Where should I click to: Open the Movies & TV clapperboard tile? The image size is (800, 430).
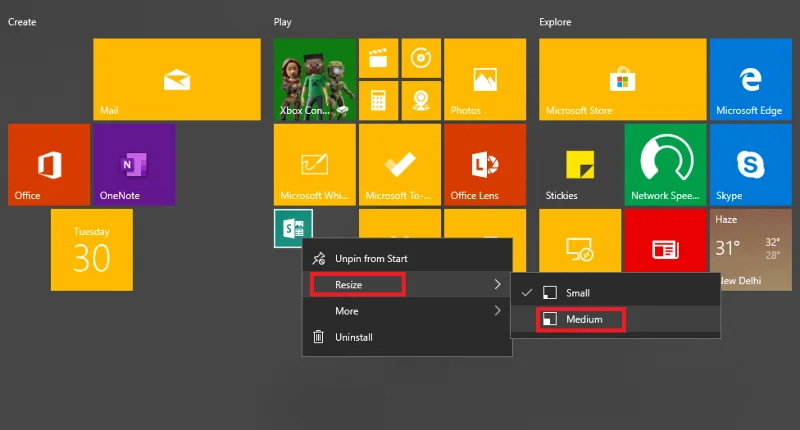click(379, 58)
